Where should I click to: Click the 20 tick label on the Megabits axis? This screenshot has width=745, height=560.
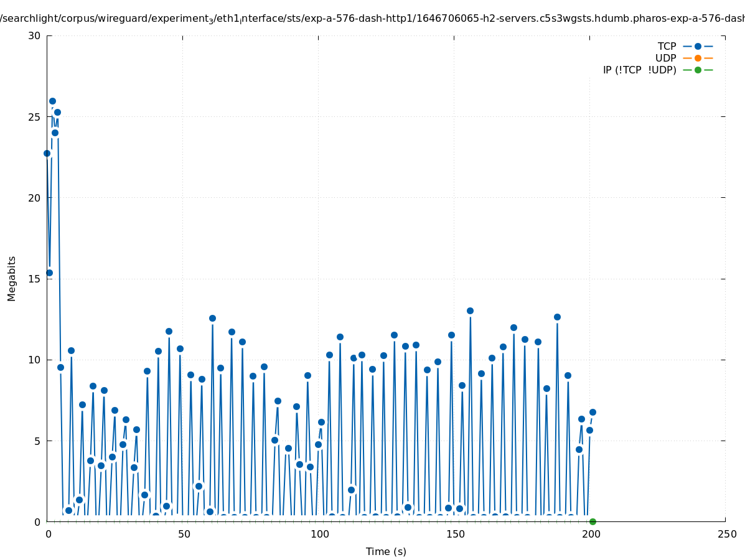pos(34,198)
